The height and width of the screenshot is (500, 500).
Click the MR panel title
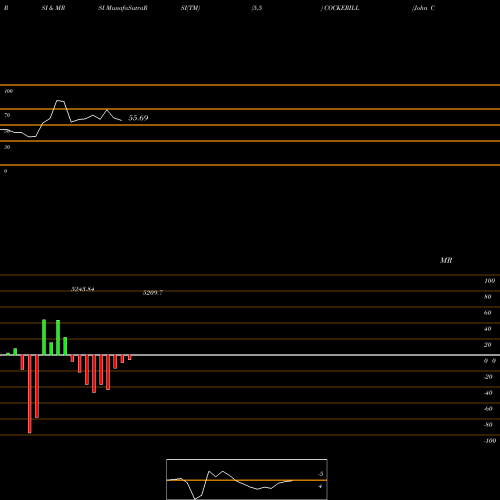click(x=446, y=260)
